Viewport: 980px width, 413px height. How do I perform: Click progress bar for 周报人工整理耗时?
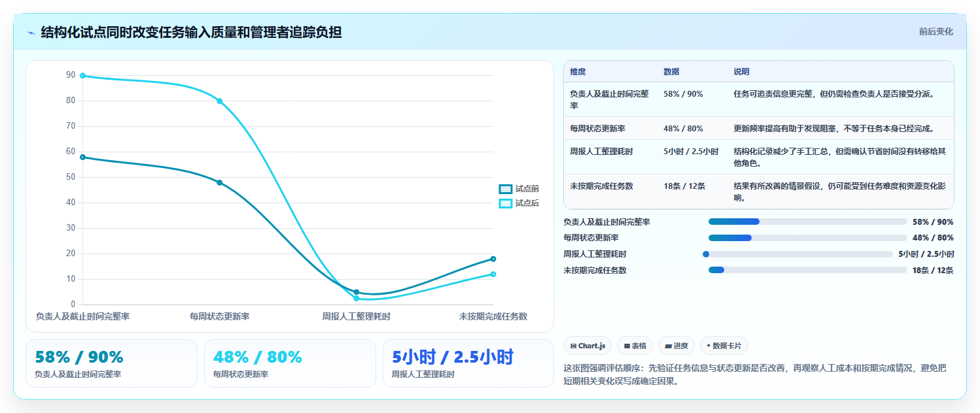(x=797, y=254)
